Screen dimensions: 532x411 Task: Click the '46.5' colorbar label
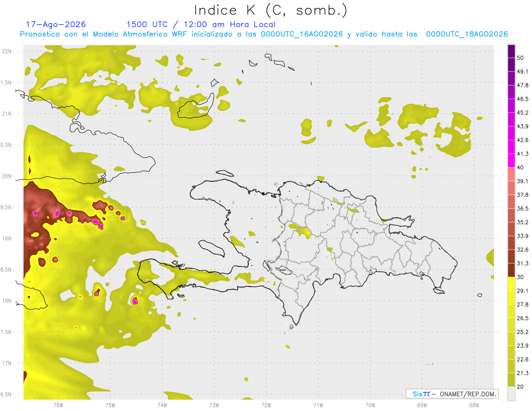click(523, 99)
